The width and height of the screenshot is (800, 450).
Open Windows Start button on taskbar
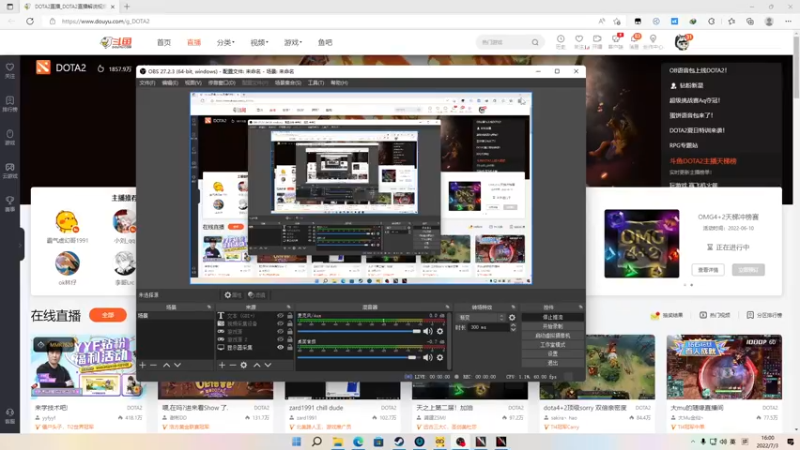(296, 441)
